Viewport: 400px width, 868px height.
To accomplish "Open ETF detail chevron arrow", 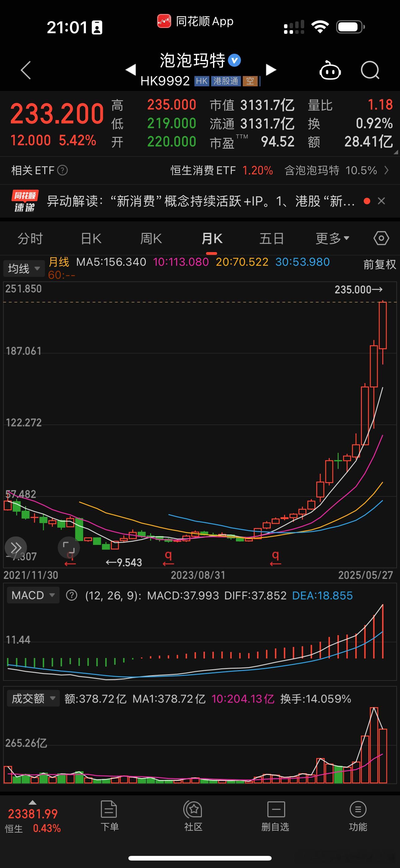I will point(387,170).
